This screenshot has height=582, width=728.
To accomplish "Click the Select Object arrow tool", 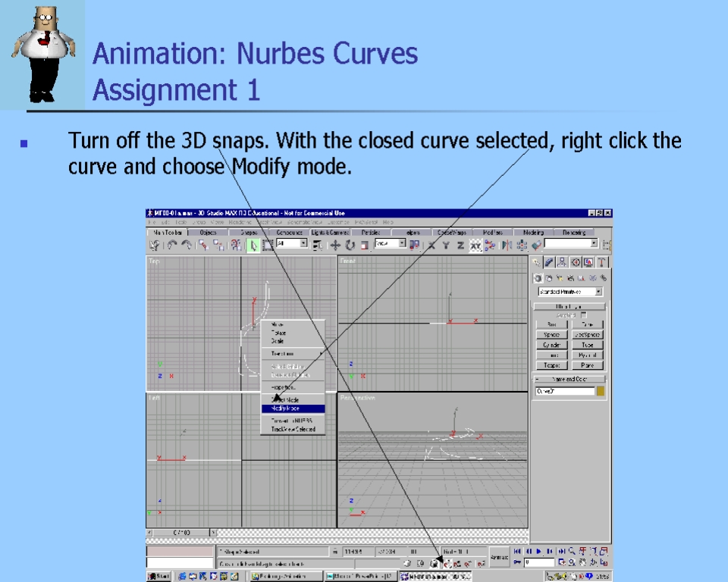I will 253,245.
